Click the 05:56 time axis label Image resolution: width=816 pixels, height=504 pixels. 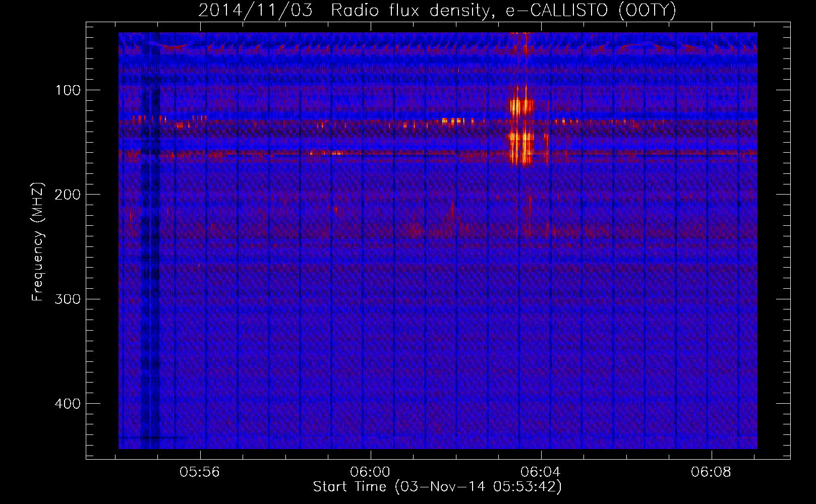tap(200, 472)
